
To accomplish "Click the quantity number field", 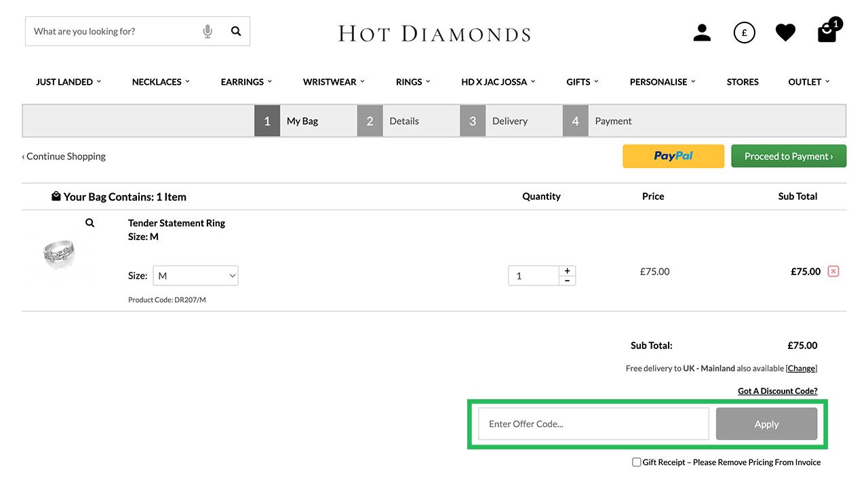I will click(533, 276).
